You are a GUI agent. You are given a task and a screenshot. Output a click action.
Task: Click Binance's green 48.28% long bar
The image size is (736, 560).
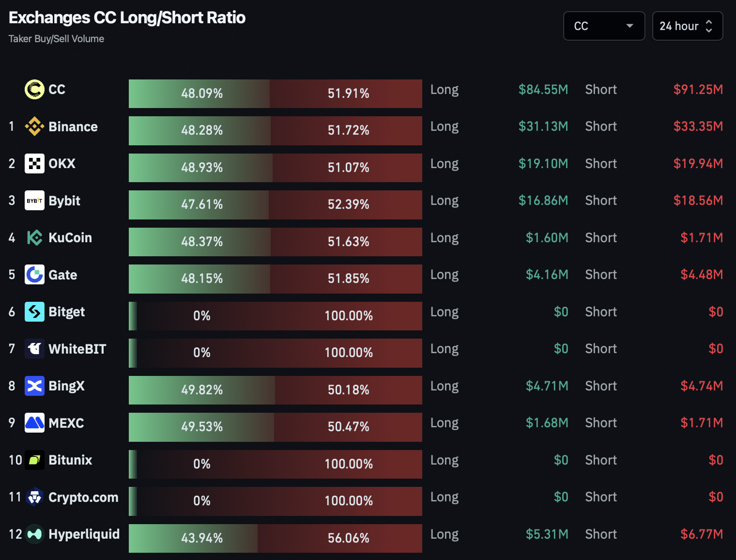tap(199, 130)
